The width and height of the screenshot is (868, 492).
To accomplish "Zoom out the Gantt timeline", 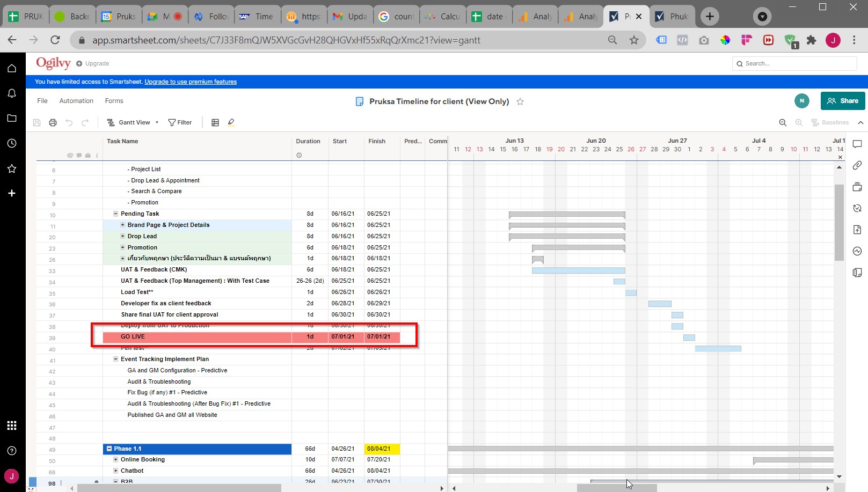I will click(x=783, y=122).
